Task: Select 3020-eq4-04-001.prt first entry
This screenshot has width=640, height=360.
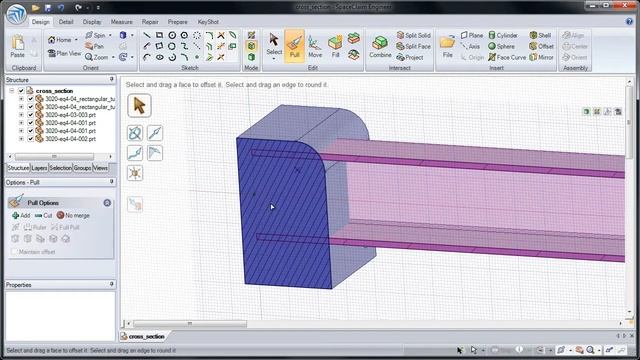Action: 70,123
